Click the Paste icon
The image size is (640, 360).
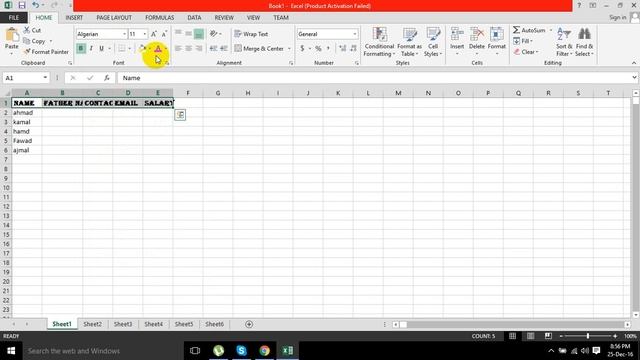(11, 36)
